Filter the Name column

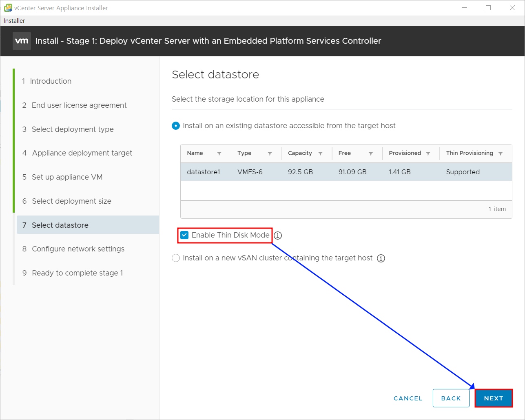[219, 153]
